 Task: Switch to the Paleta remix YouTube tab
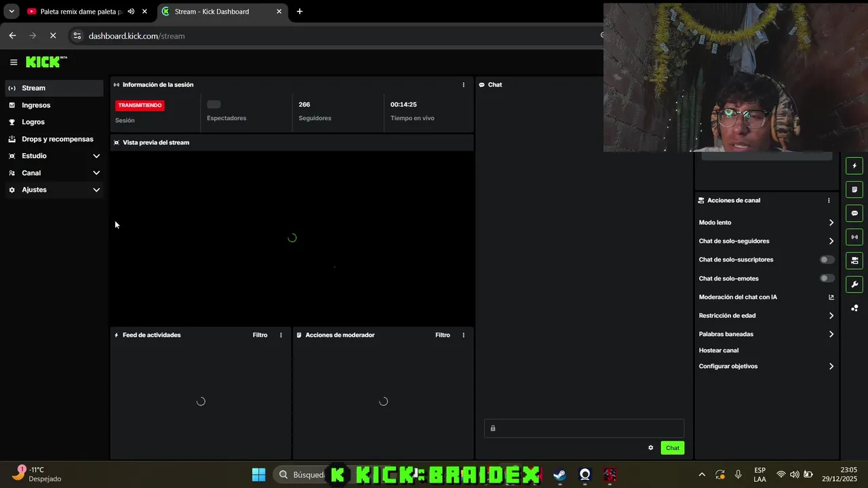click(x=80, y=12)
